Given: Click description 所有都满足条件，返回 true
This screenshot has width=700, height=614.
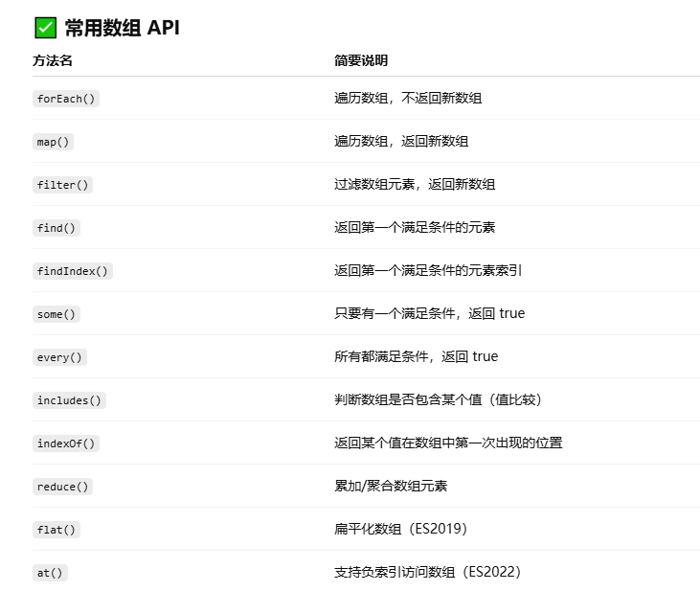Looking at the screenshot, I should [x=416, y=356].
